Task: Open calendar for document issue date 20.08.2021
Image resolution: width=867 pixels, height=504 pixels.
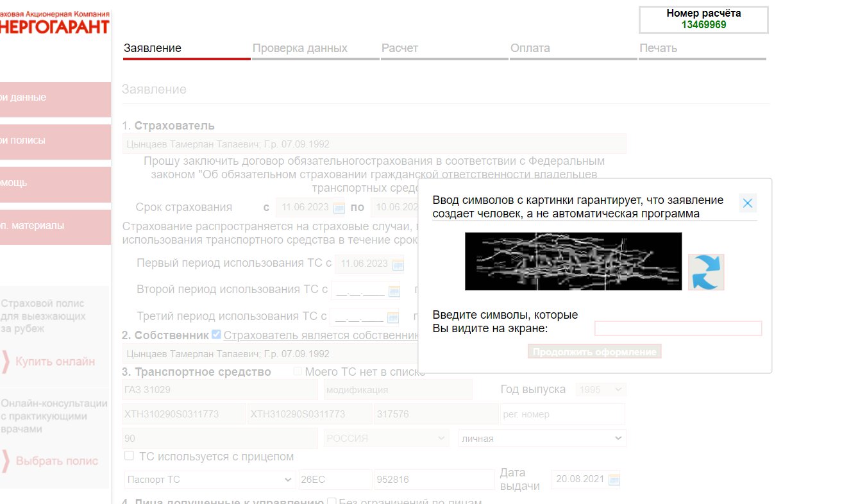Action: 614,480
